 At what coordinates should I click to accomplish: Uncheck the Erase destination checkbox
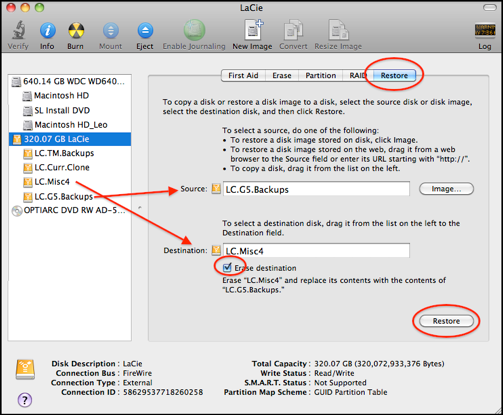(227, 267)
